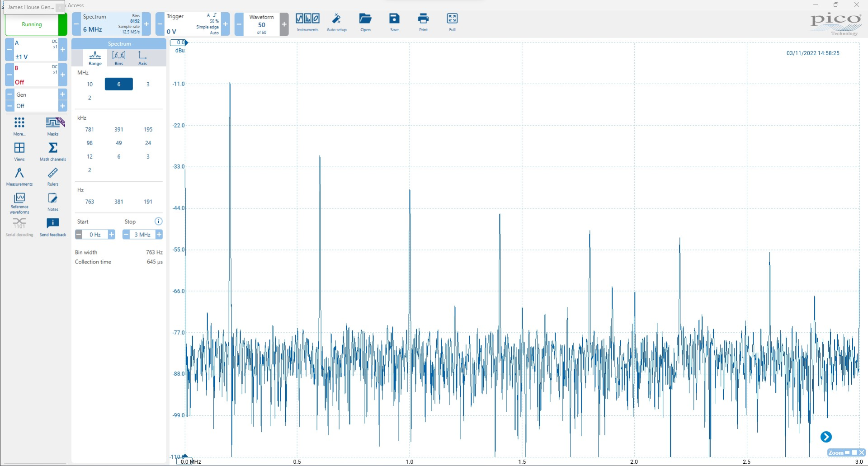Open the Rulers tool
The width and height of the screenshot is (868, 466).
pyautogui.click(x=53, y=176)
